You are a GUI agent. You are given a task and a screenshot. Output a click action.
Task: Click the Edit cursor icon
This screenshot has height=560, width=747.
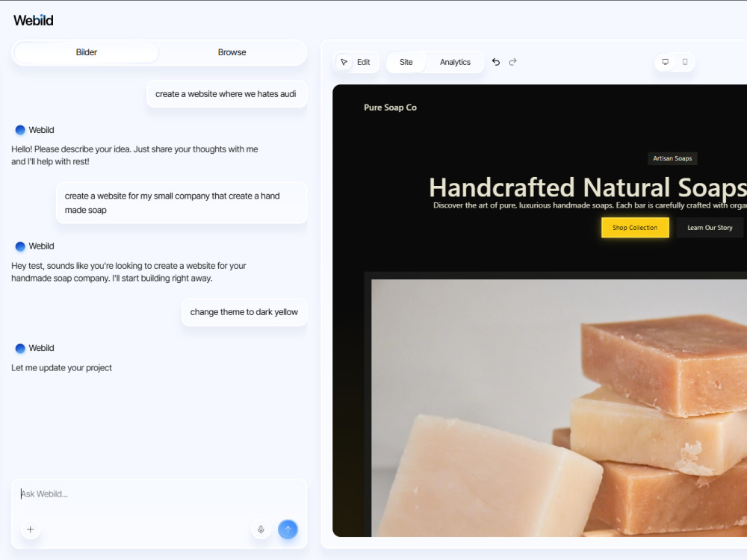[x=344, y=62]
